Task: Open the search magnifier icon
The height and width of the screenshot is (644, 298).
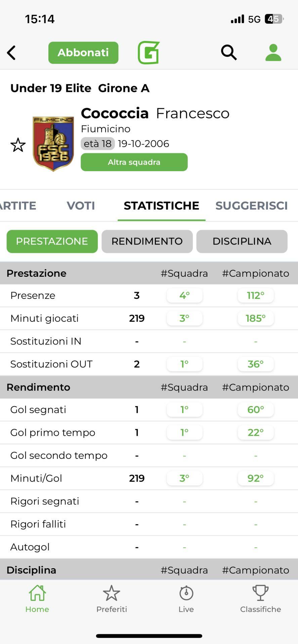Action: 229,53
